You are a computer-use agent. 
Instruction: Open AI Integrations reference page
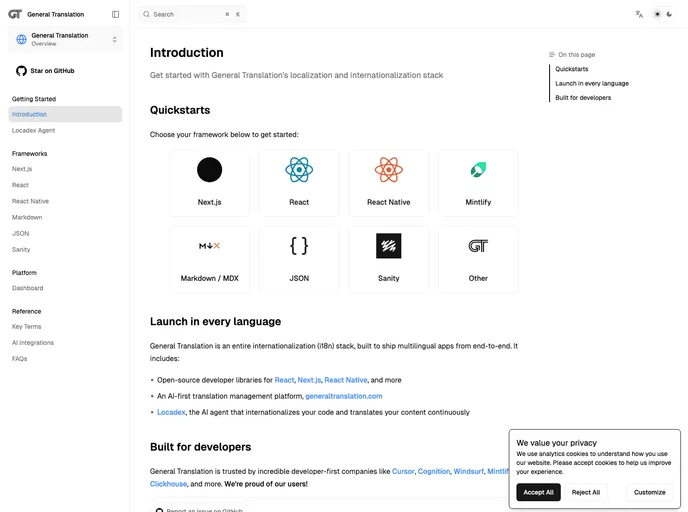(33, 343)
